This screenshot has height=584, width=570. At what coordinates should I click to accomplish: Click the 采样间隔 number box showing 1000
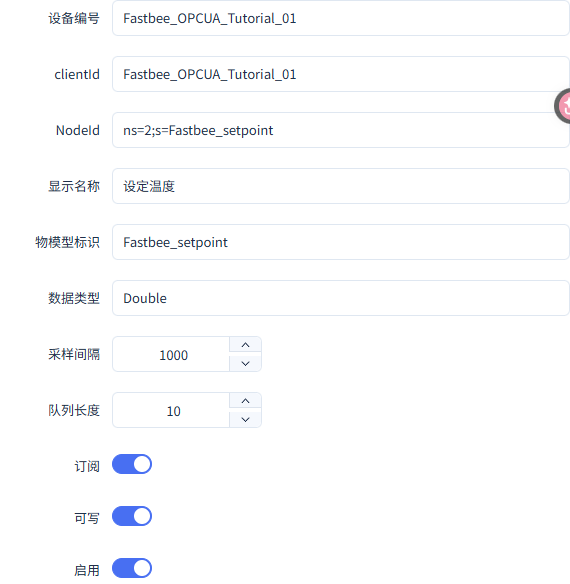click(x=171, y=355)
